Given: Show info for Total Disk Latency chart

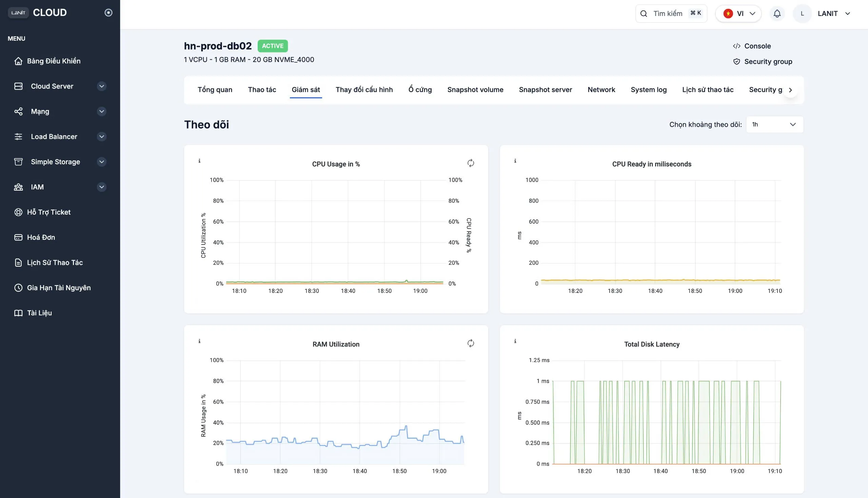Looking at the screenshot, I should 515,341.
